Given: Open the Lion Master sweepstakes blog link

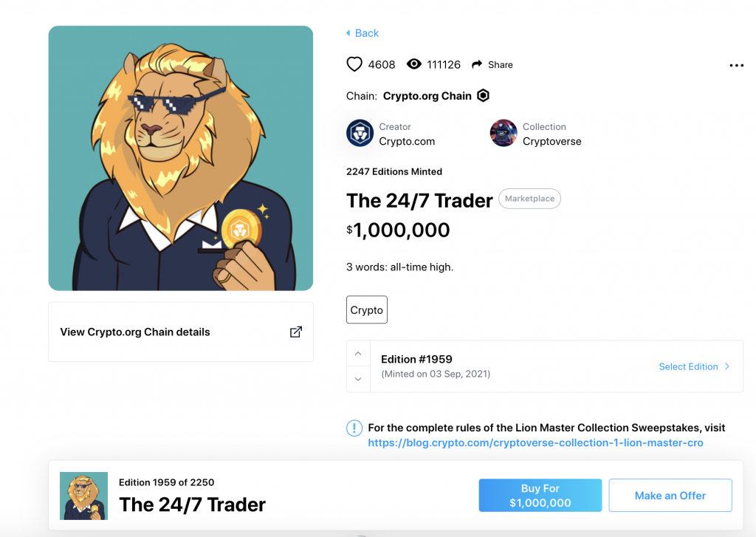Looking at the screenshot, I should tap(535, 443).
